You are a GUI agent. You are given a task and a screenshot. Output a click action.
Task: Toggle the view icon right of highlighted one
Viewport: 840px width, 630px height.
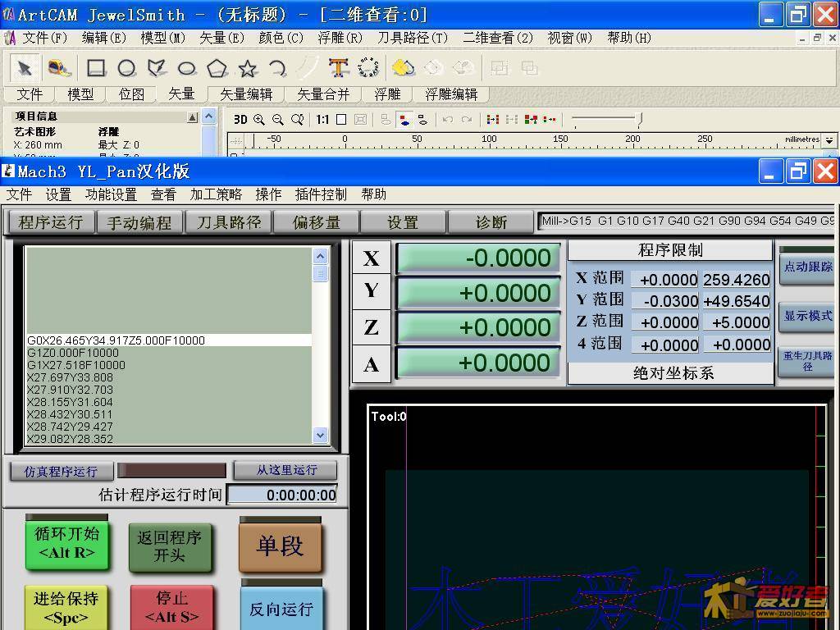coord(422,120)
